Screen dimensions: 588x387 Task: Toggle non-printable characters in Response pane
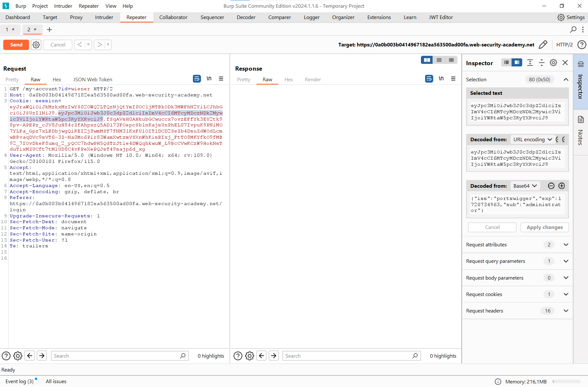coord(441,79)
